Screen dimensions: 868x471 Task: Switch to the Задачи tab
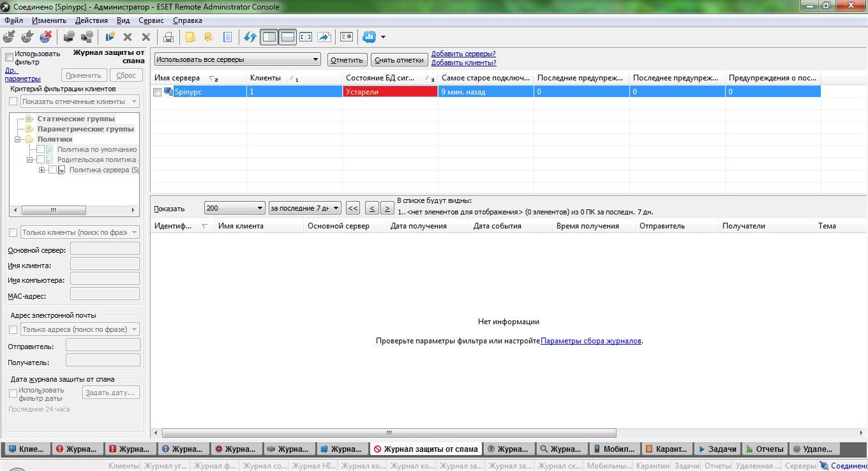717,449
